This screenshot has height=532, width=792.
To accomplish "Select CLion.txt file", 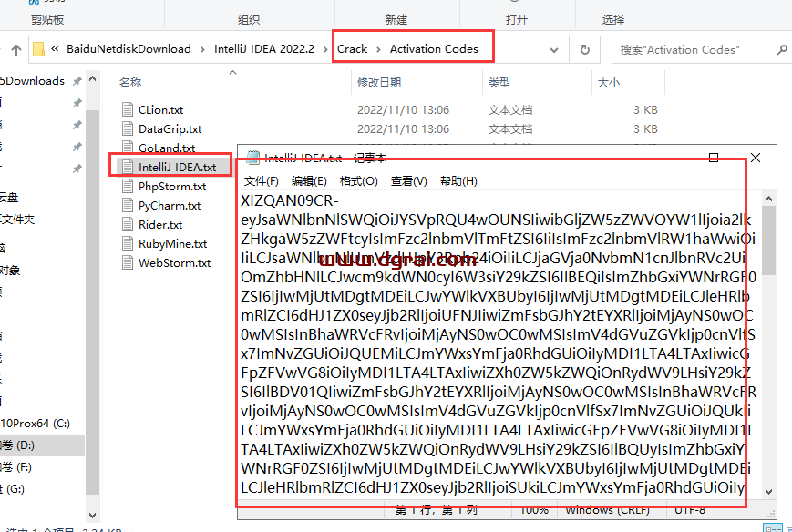I will tap(160, 109).
